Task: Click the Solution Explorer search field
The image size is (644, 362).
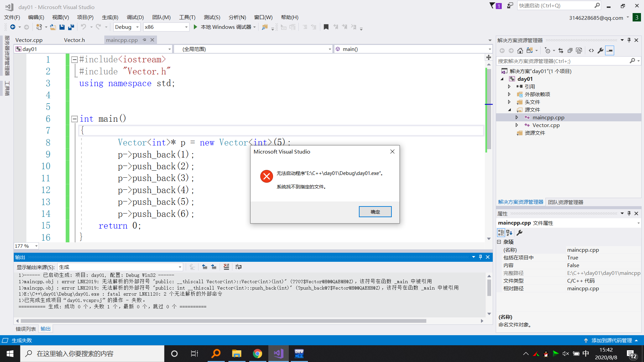Action: 563,61
